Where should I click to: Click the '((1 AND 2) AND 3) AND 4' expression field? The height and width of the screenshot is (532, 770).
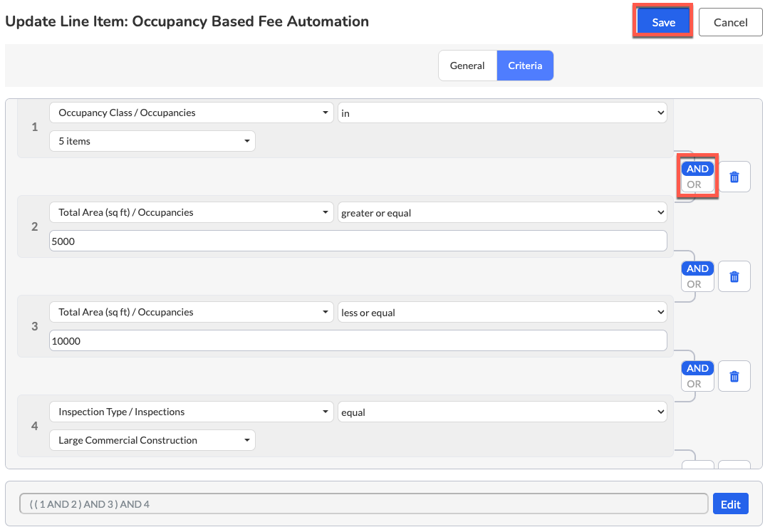pos(363,504)
